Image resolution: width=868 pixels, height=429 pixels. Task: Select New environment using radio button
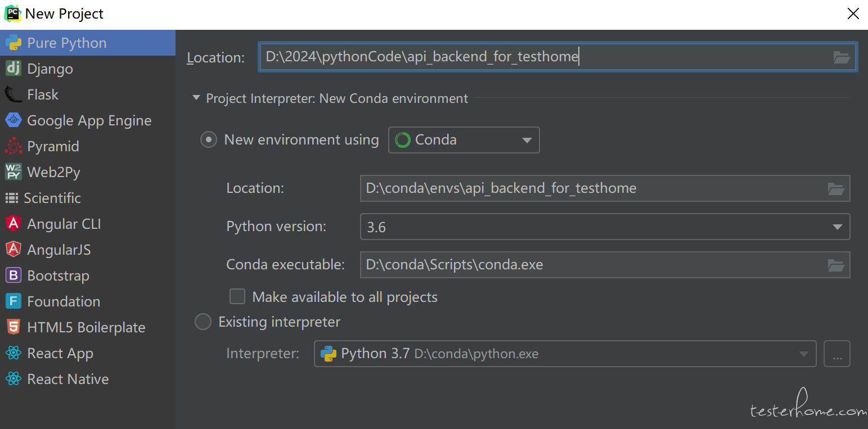(x=209, y=140)
